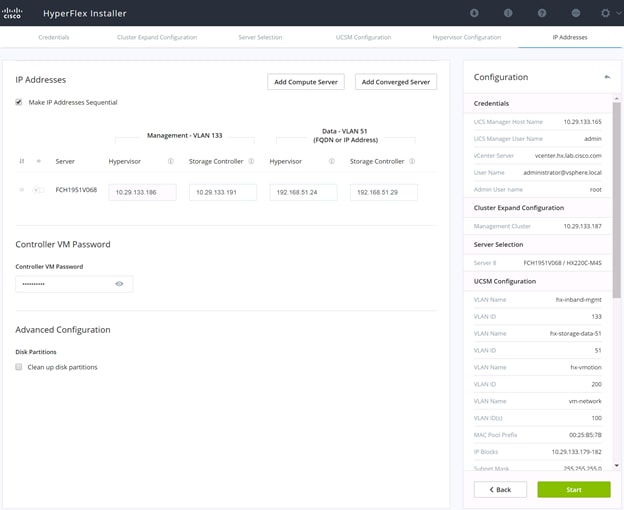This screenshot has height=510, width=624.
Task: Click the Configuration panel scrollbar down arrow
Action: 616,465
